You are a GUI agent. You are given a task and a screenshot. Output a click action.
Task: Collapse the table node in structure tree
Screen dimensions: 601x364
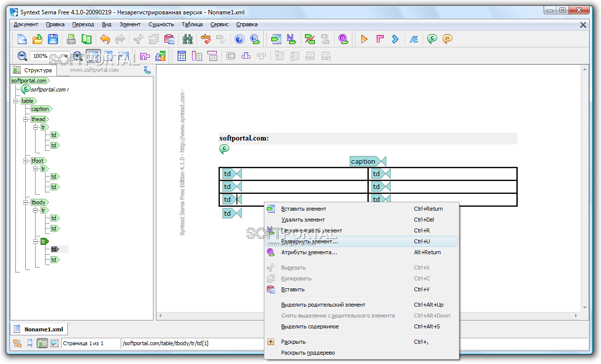16,101
